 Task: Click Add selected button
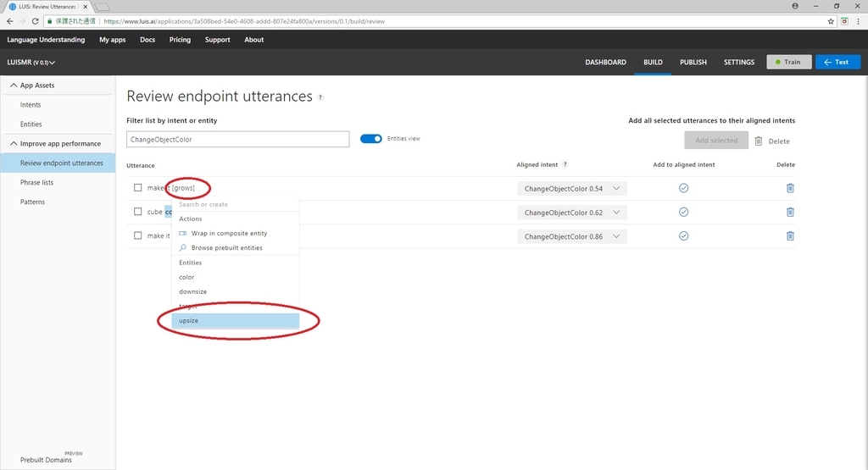pos(716,141)
